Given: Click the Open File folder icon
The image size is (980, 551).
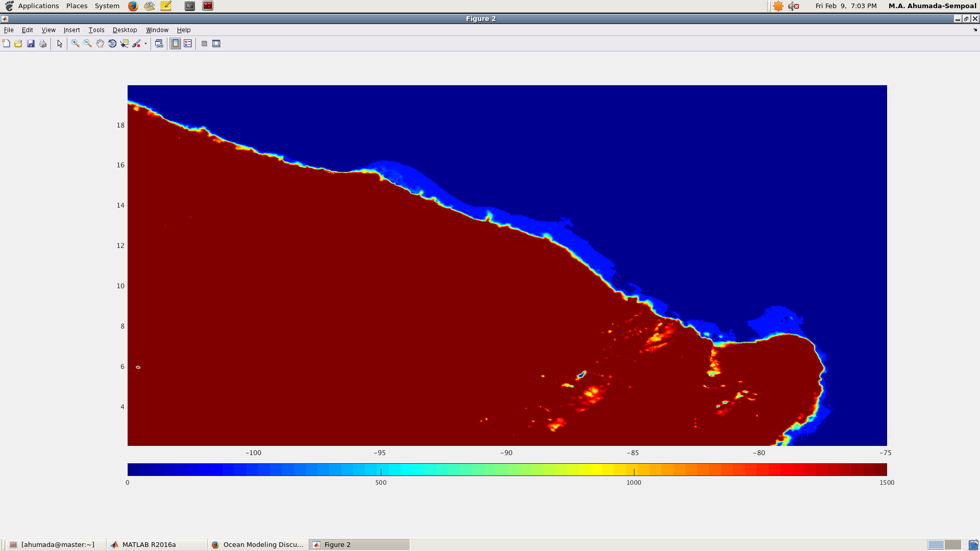Looking at the screenshot, I should point(18,44).
